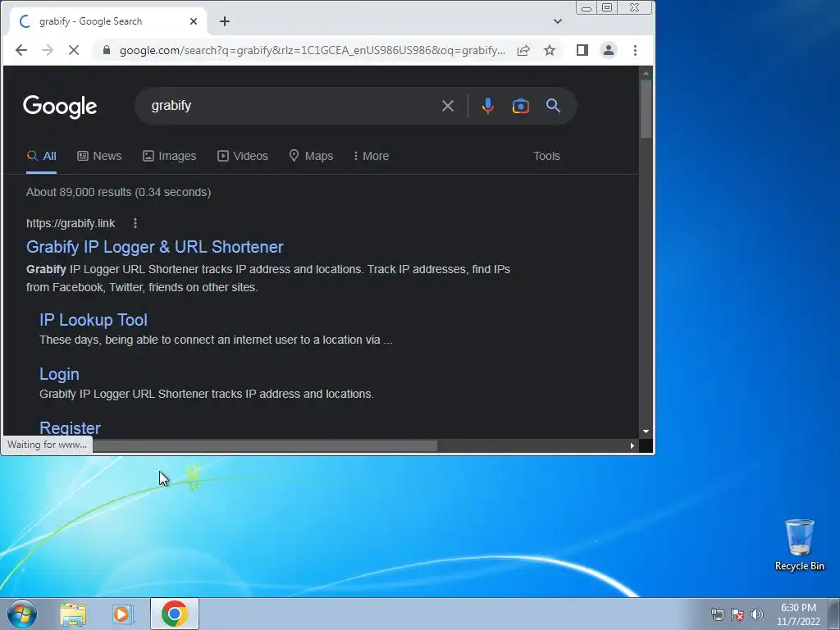
Task: Select the All results tab
Action: pos(41,157)
